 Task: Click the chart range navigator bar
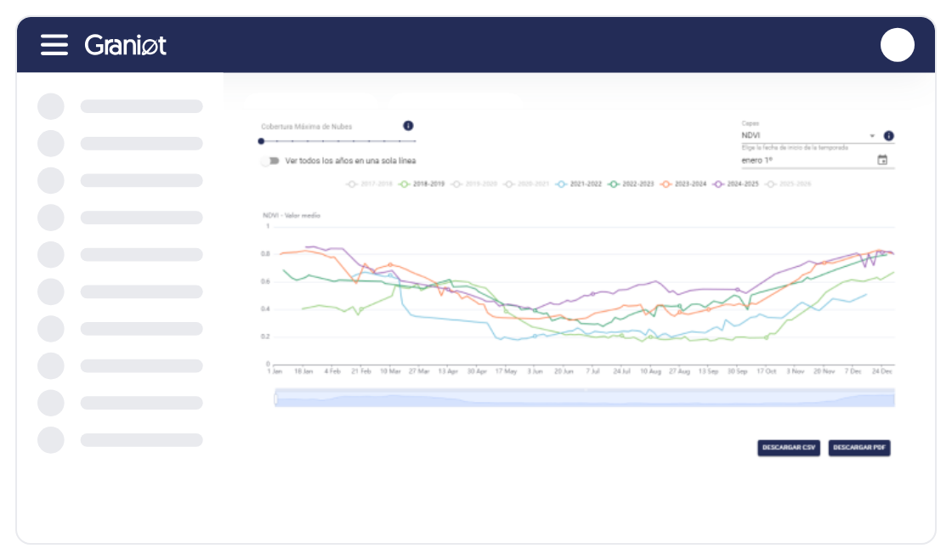(585, 398)
